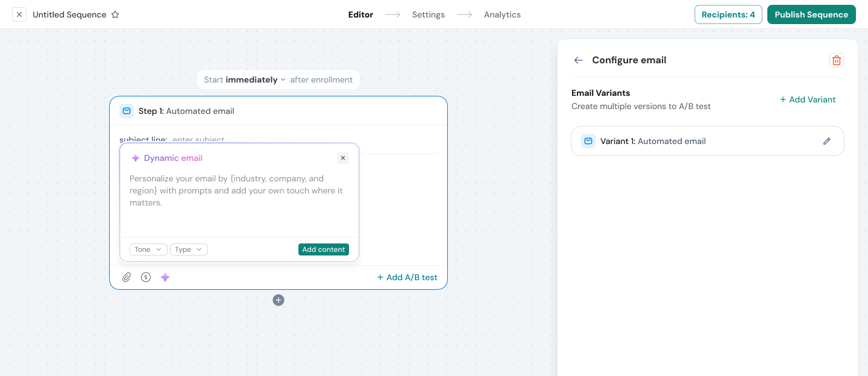
Task: Star the Untitled Sequence as favorite
Action: click(x=115, y=14)
